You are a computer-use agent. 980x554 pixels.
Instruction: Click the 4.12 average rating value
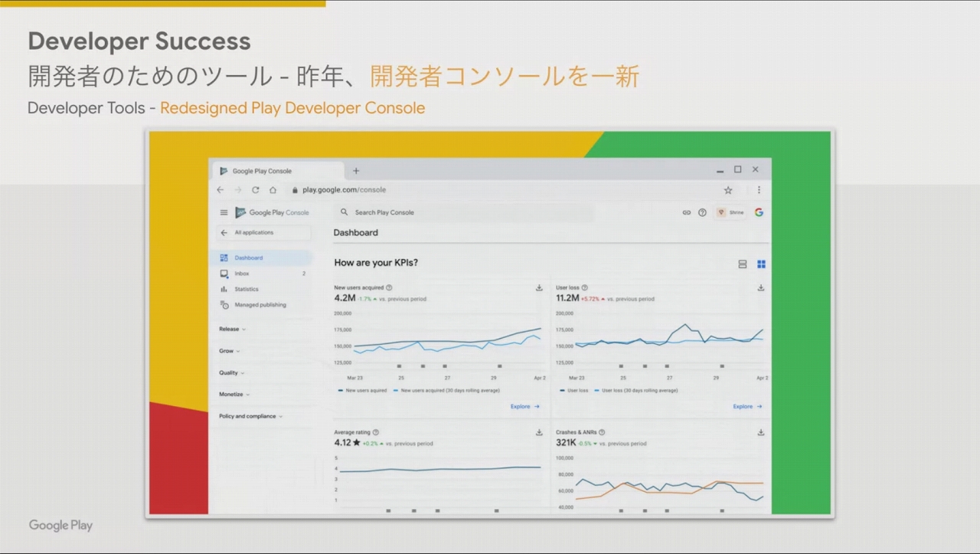(x=342, y=443)
